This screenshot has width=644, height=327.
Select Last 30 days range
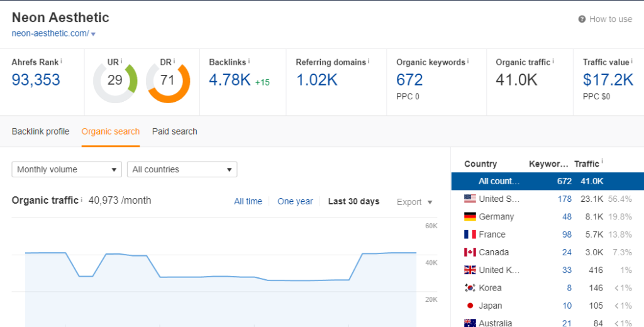[x=353, y=201]
